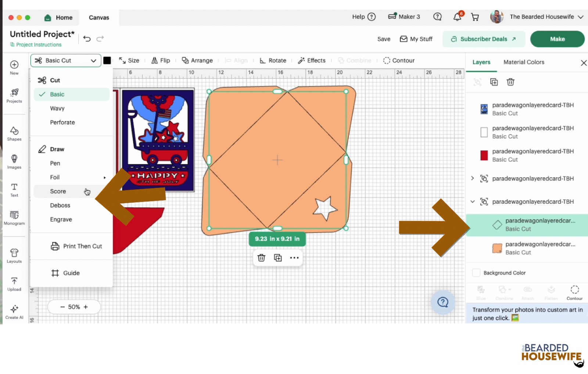Redo the last action

coord(100,39)
